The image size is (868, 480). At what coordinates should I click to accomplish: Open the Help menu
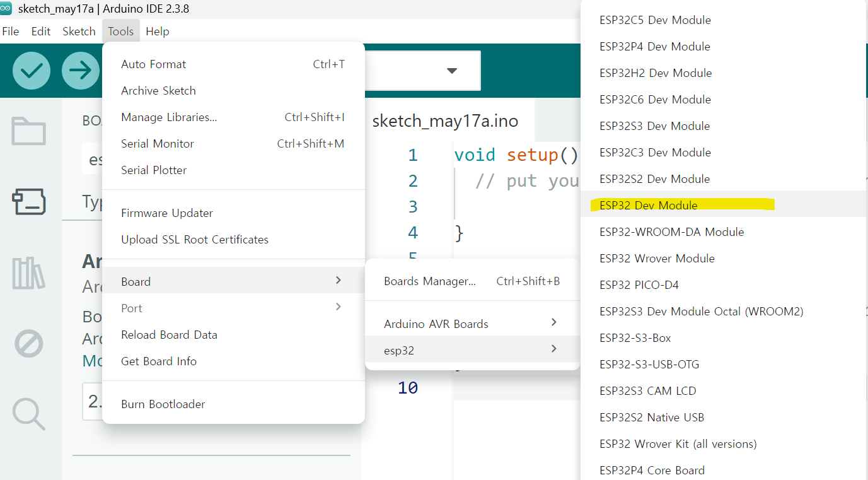coord(158,31)
